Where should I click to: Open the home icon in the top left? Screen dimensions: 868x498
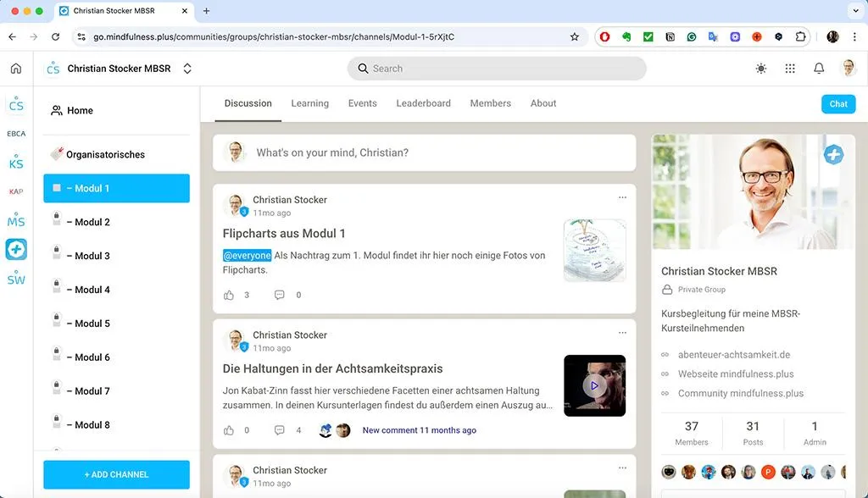pos(16,69)
